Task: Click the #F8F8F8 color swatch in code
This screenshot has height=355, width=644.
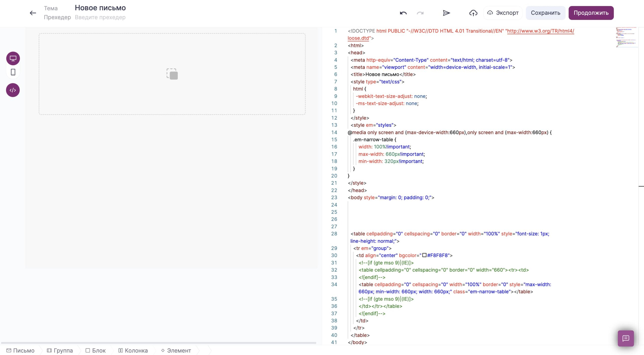Action: point(424,255)
